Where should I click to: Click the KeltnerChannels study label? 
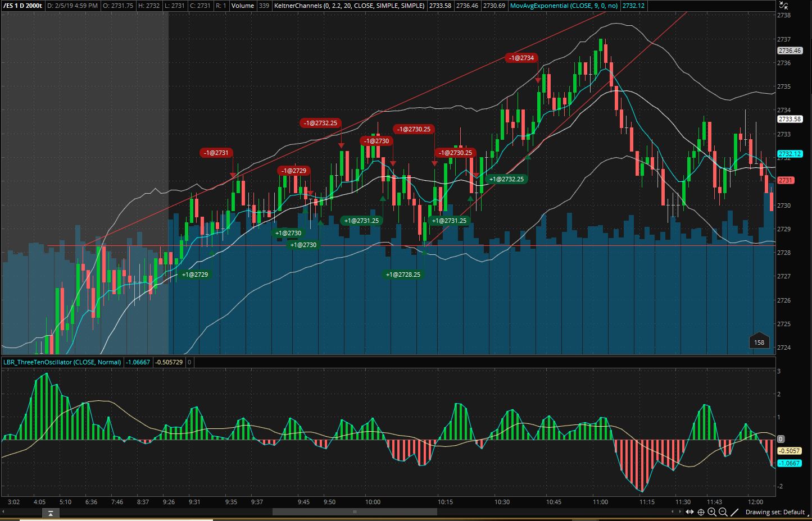click(x=350, y=6)
